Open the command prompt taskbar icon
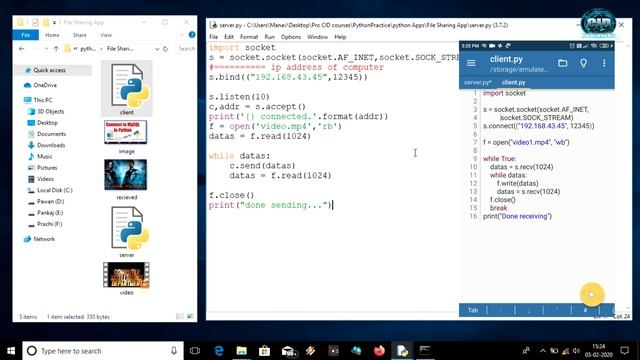The height and width of the screenshot is (360, 640). point(425,351)
